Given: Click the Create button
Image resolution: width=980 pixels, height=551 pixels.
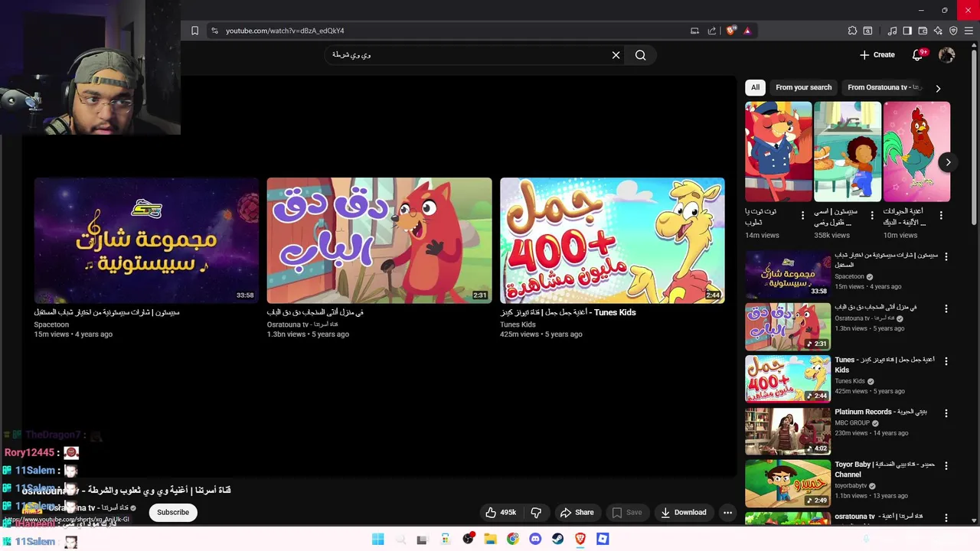Looking at the screenshot, I should (x=877, y=55).
